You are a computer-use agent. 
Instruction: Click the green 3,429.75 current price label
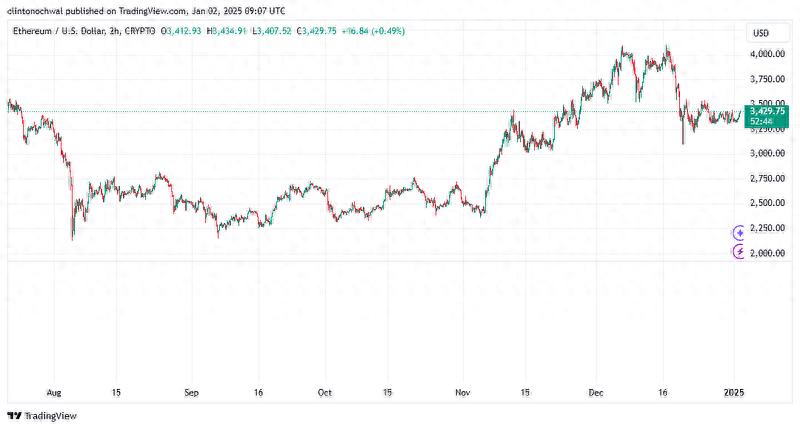(765, 112)
